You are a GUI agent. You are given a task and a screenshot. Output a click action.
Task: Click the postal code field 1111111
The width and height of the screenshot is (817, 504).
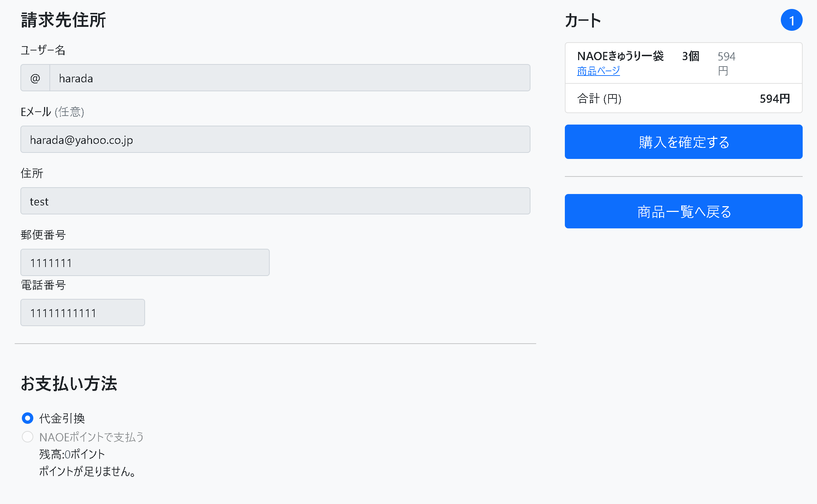[145, 262]
